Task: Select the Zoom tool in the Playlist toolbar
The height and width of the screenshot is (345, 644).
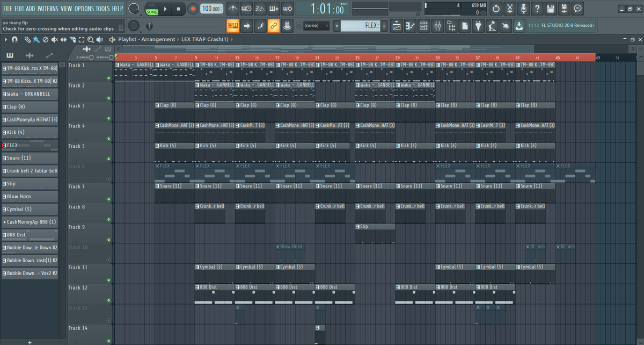Action: click(91, 39)
